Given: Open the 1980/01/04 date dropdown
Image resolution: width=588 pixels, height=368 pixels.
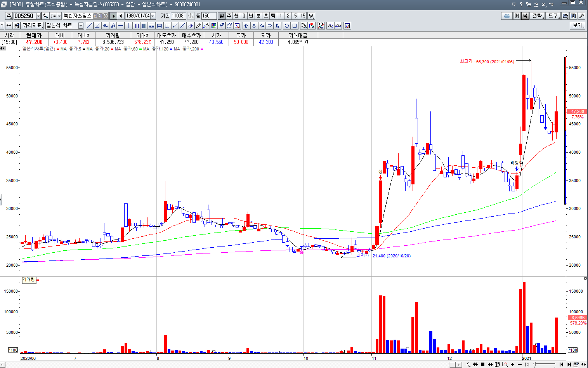Looking at the screenshot, I should (x=153, y=16).
